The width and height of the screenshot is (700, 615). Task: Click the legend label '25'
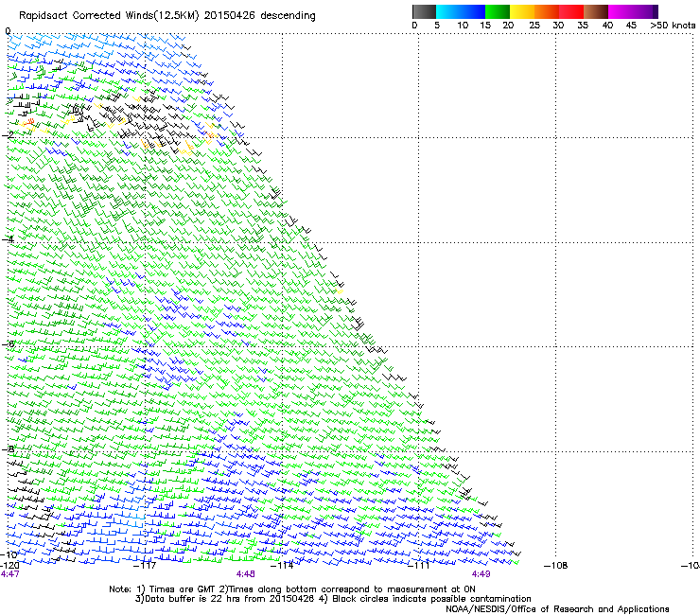click(x=534, y=26)
